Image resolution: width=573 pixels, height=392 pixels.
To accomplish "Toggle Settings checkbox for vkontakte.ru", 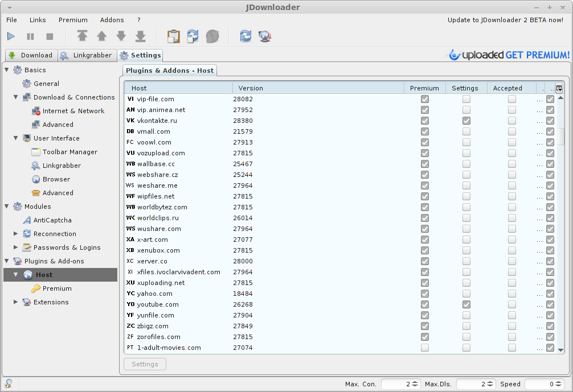I will 466,121.
